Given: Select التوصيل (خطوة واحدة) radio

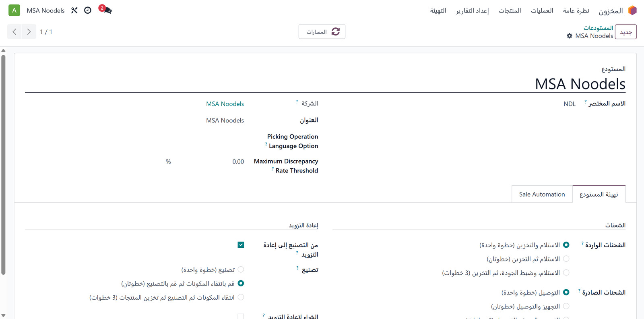Looking at the screenshot, I should pyautogui.click(x=566, y=292).
